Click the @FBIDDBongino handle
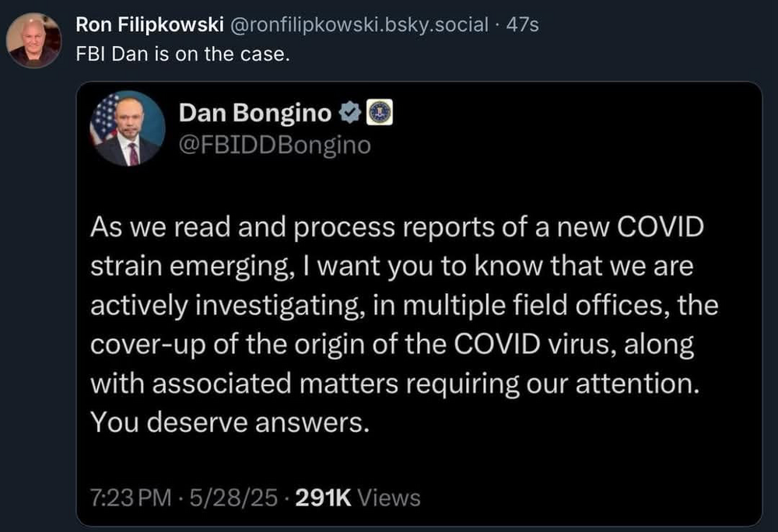Image resolution: width=778 pixels, height=532 pixels. coord(275,145)
